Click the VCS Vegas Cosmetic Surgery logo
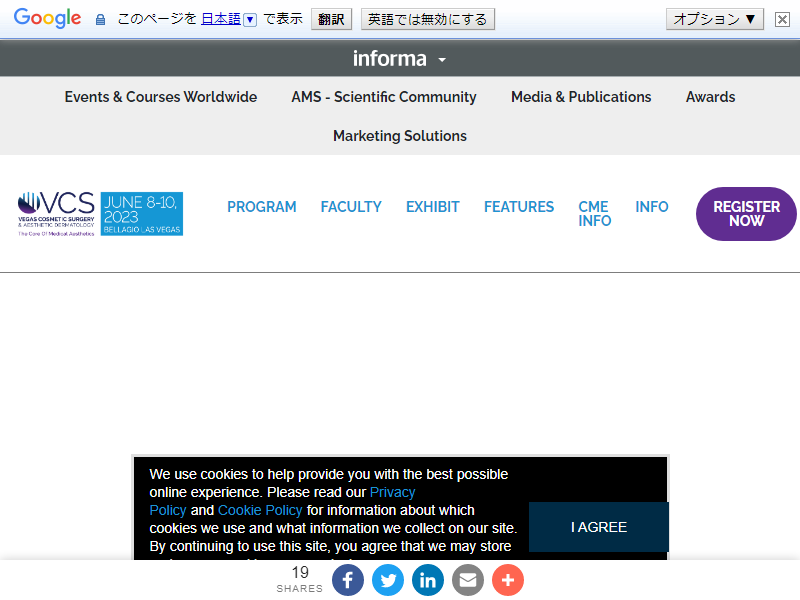Image resolution: width=800 pixels, height=600 pixels. click(x=56, y=214)
